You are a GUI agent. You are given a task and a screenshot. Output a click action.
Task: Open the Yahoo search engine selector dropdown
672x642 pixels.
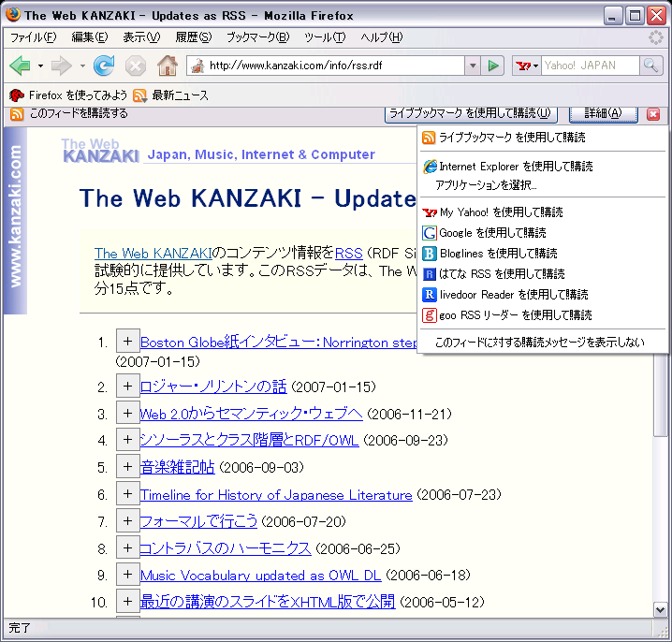[x=527, y=66]
